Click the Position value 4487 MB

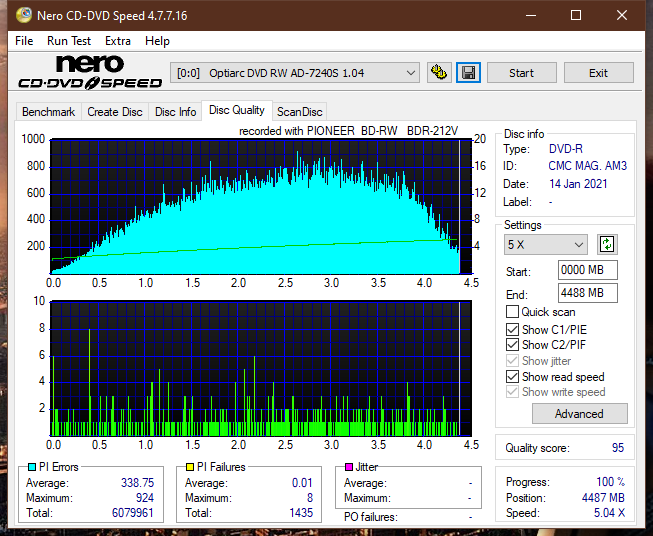[603, 498]
